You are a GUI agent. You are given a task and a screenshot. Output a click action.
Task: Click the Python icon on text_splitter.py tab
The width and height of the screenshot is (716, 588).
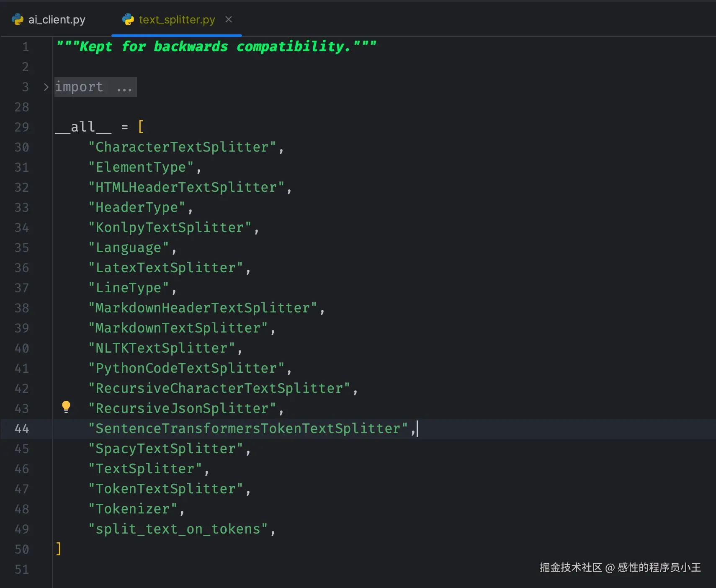click(x=128, y=20)
